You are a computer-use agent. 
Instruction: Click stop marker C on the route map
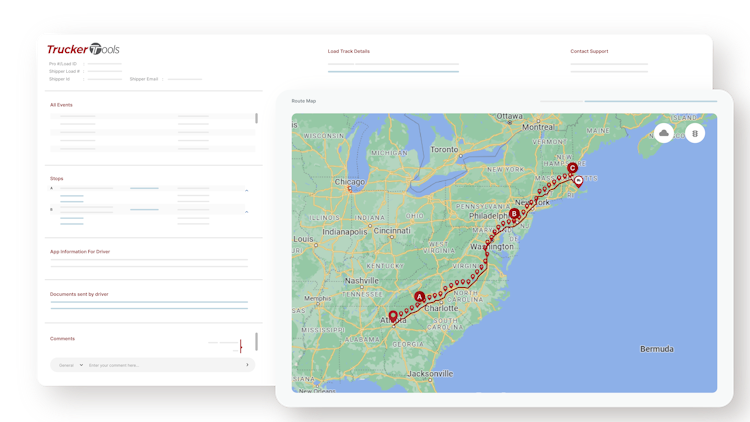coord(573,168)
